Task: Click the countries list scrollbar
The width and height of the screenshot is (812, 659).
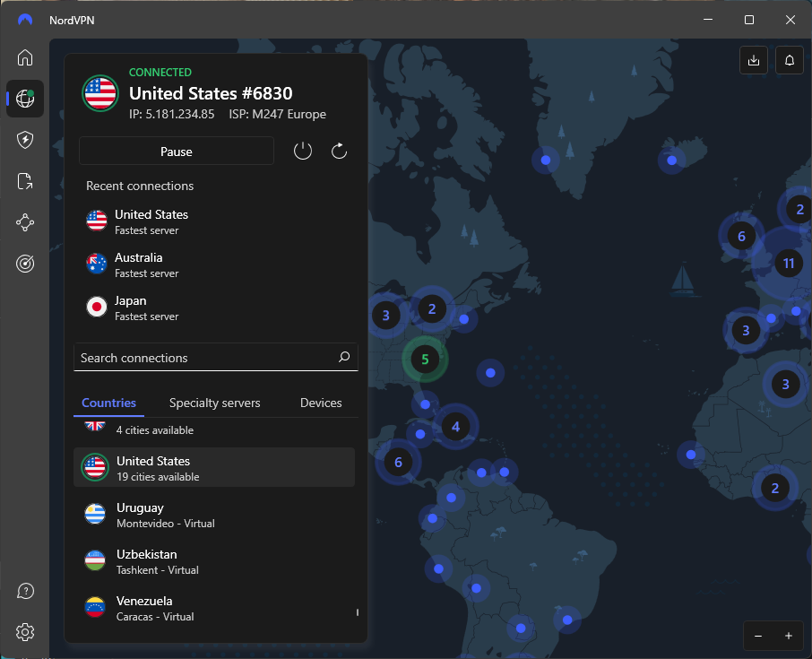Action: tap(358, 612)
